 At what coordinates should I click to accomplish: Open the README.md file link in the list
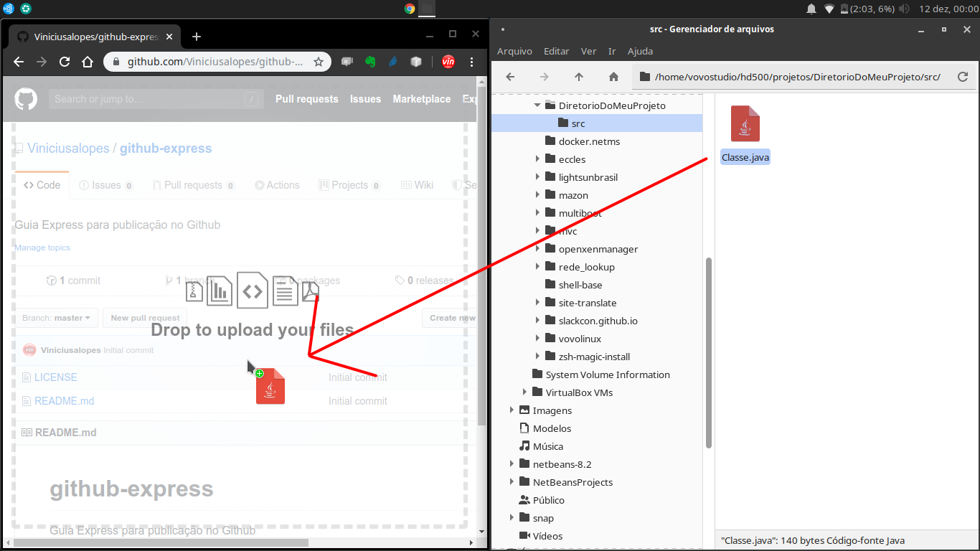65,401
